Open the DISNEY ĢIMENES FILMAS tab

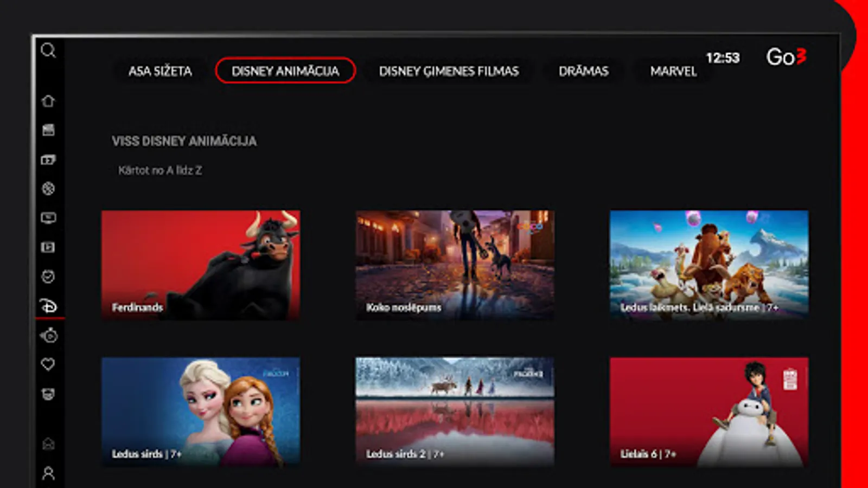[x=449, y=71]
